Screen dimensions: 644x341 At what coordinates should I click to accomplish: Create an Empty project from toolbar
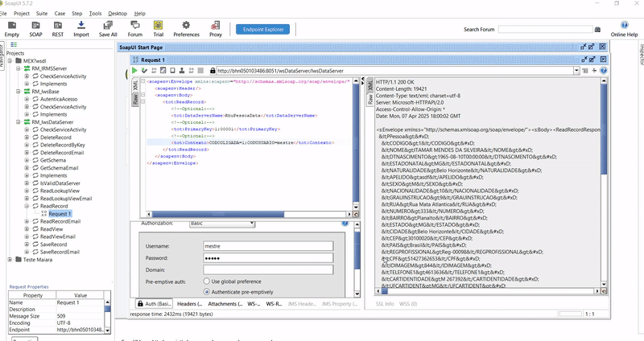click(12, 29)
